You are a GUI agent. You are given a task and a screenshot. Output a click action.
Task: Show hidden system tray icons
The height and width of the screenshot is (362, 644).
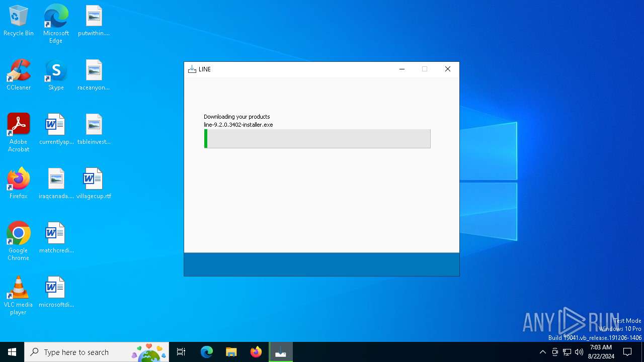coord(542,352)
